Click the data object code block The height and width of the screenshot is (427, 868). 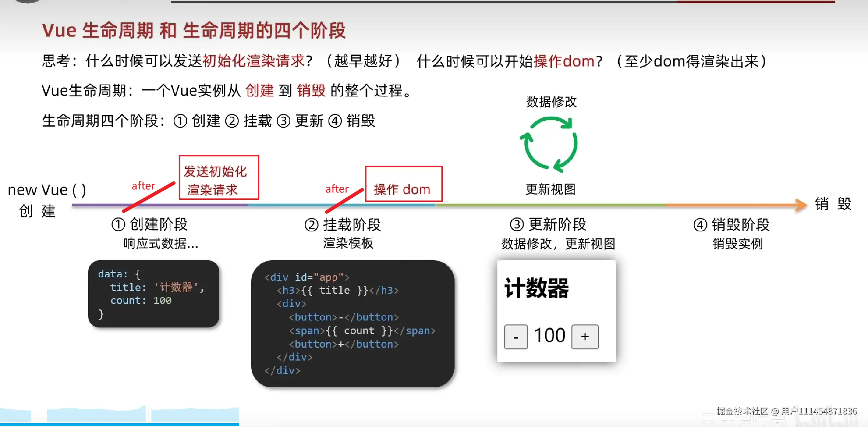[153, 294]
